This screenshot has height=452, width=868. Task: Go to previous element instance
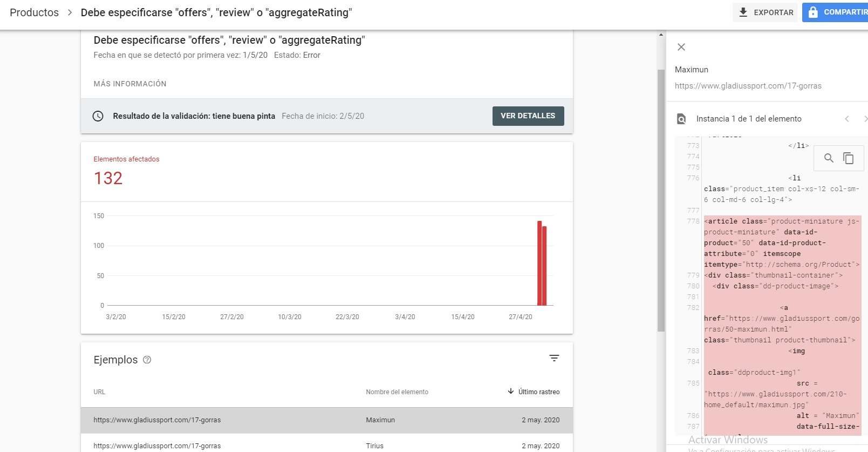[x=847, y=119]
